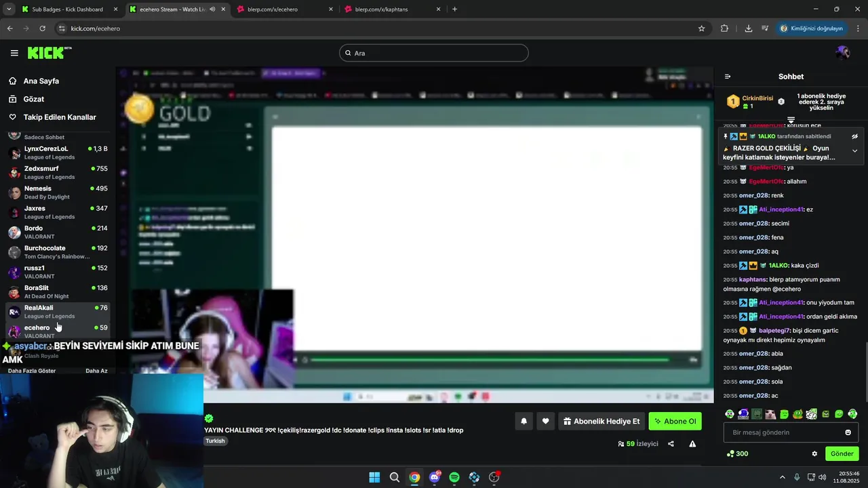Insert the blue character headphone emote
The width and height of the screenshot is (868, 488).
coord(743,414)
